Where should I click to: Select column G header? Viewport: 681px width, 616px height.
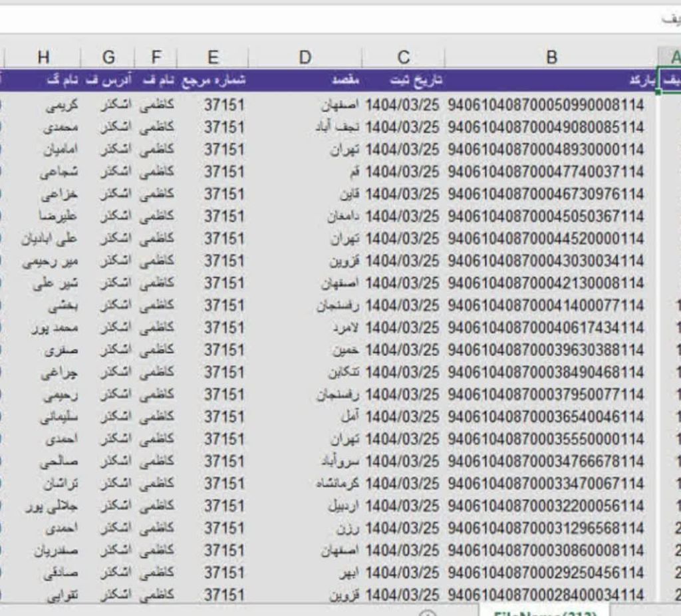[x=108, y=58]
